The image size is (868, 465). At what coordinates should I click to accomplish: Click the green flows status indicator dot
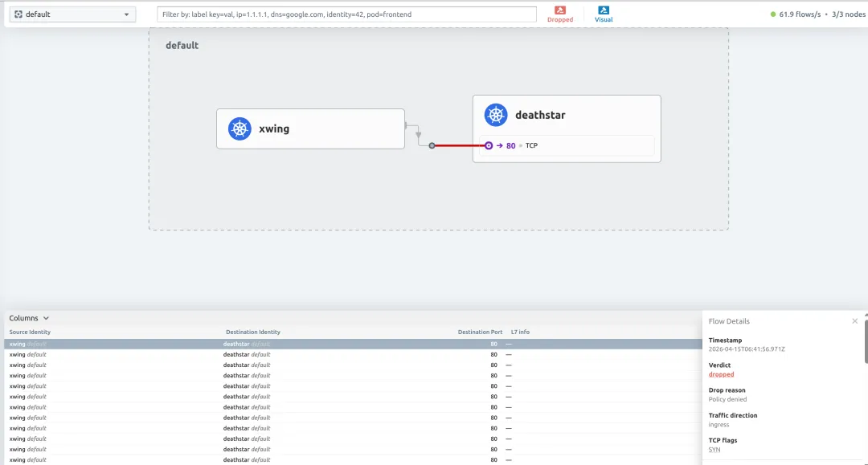(x=773, y=14)
